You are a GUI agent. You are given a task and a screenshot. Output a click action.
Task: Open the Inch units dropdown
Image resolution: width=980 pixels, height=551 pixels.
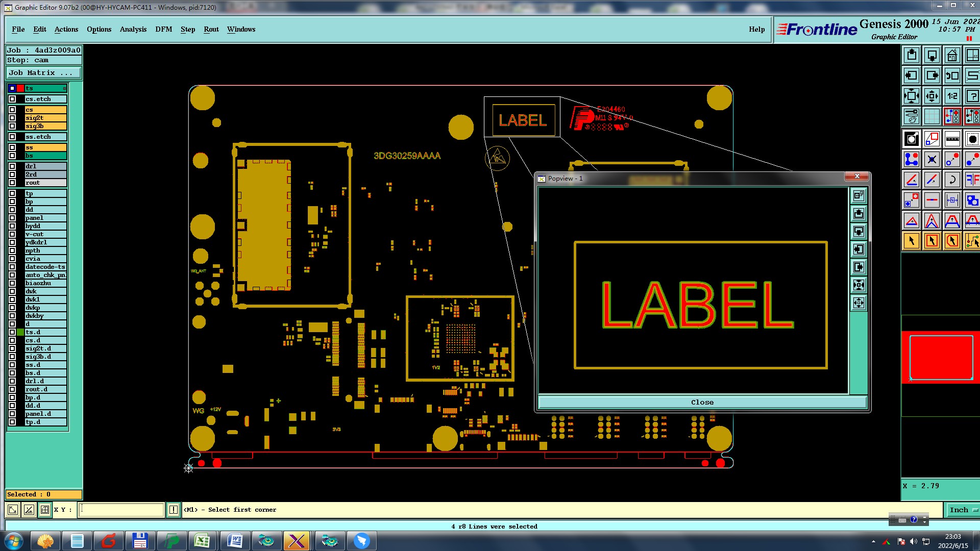(x=963, y=510)
